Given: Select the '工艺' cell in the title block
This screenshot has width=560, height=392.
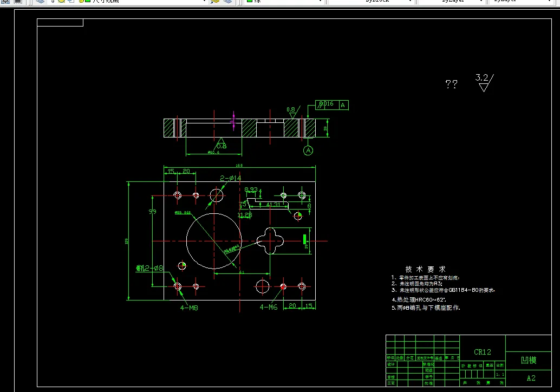Looking at the screenshot, I should coord(391,383).
